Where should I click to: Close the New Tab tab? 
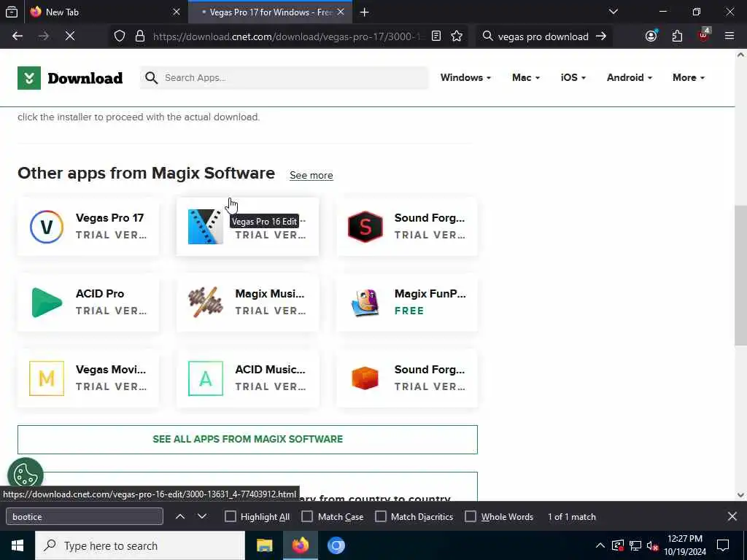click(x=177, y=12)
